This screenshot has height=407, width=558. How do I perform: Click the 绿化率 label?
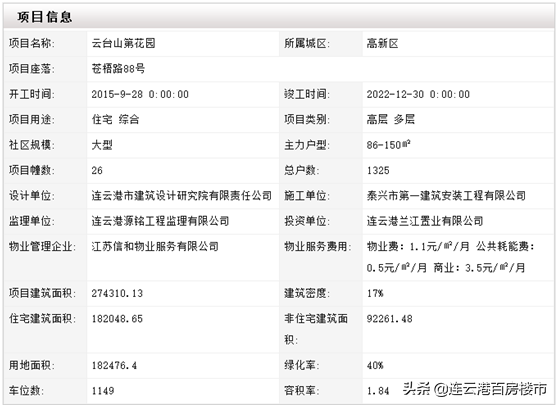tap(302, 365)
